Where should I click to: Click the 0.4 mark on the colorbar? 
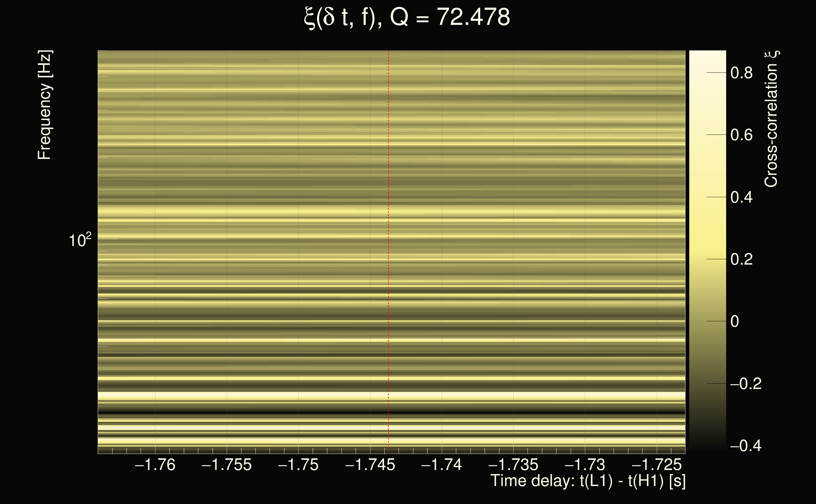point(741,197)
